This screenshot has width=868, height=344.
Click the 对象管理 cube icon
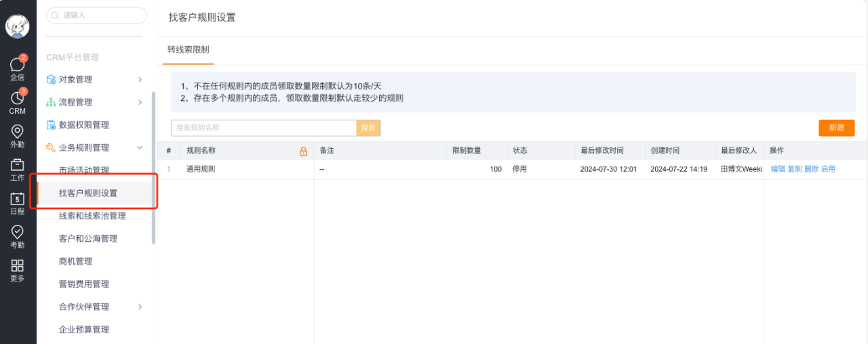point(51,79)
